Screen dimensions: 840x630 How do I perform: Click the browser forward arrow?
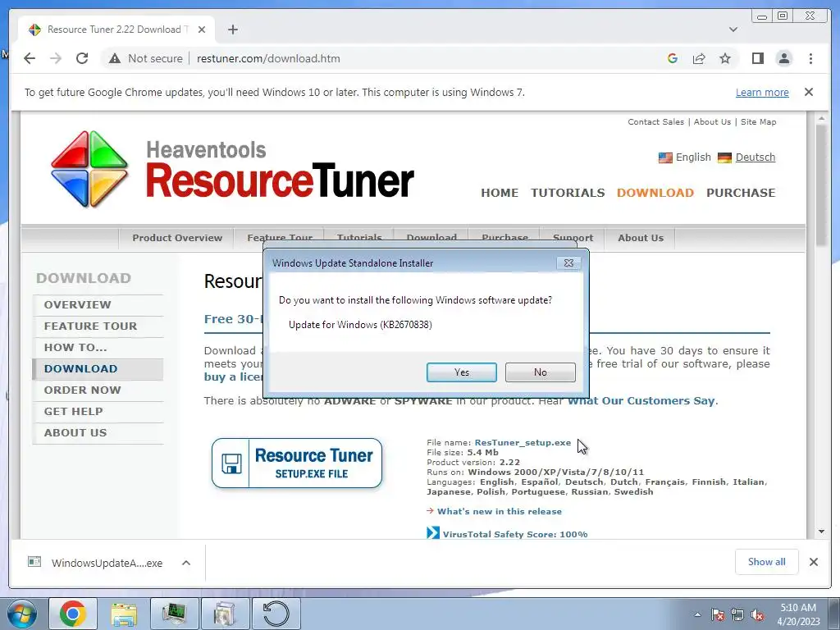[x=56, y=58]
